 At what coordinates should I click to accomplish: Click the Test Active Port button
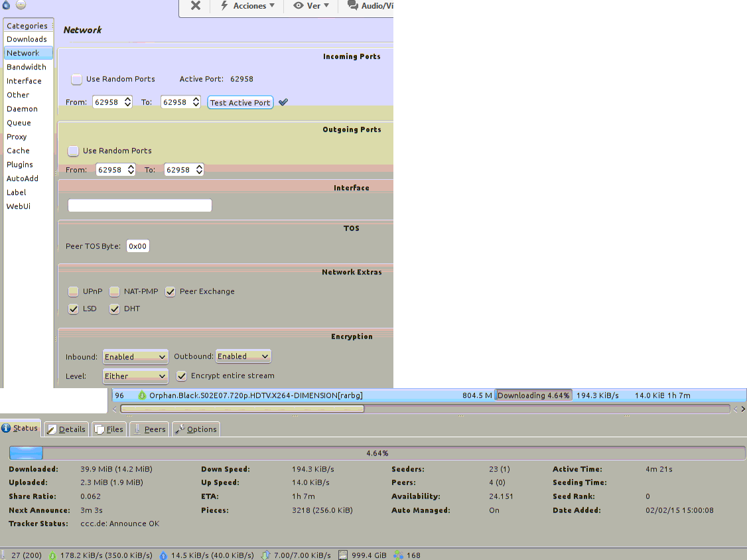[240, 102]
